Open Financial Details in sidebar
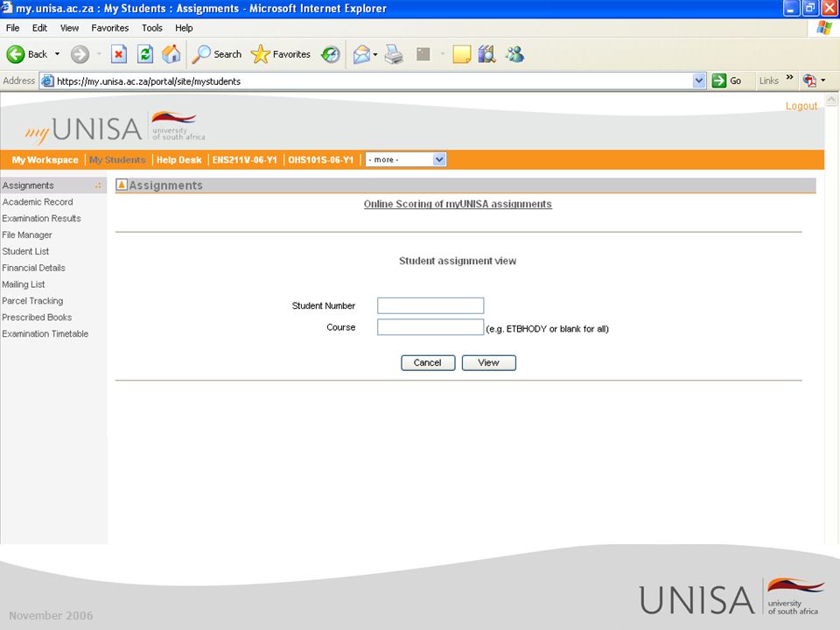The height and width of the screenshot is (630, 840). (33, 268)
